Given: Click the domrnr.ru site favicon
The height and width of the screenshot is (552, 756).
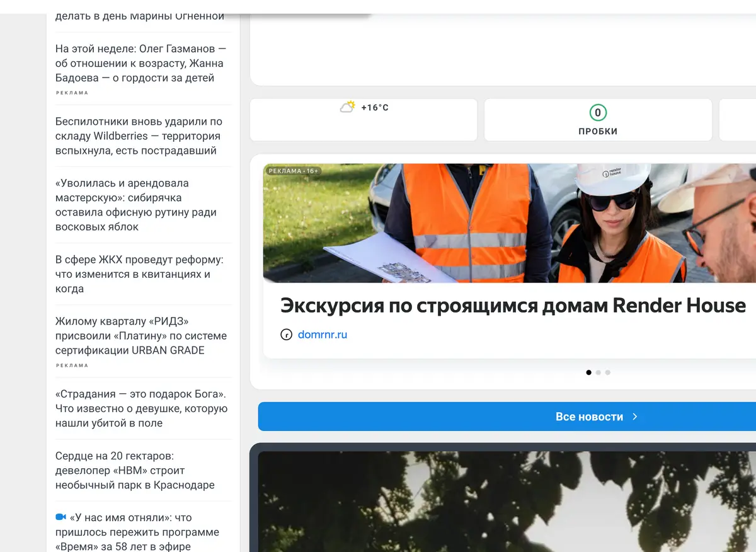Looking at the screenshot, I should click(286, 335).
